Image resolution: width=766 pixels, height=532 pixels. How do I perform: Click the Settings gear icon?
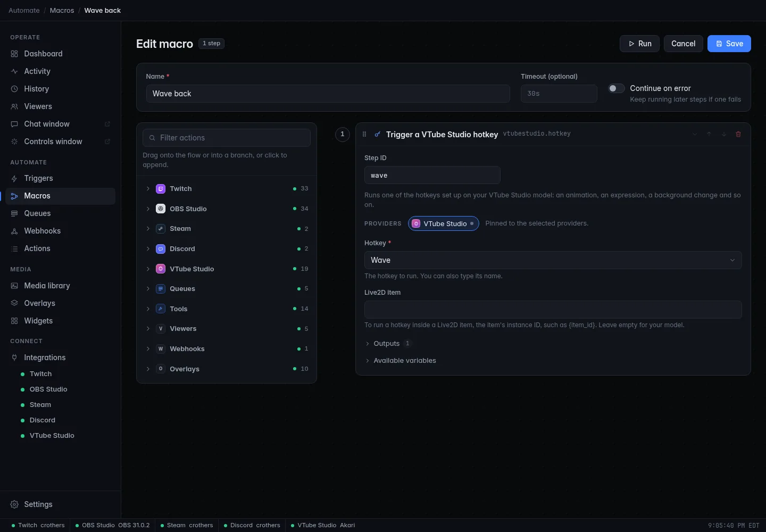[x=14, y=504]
